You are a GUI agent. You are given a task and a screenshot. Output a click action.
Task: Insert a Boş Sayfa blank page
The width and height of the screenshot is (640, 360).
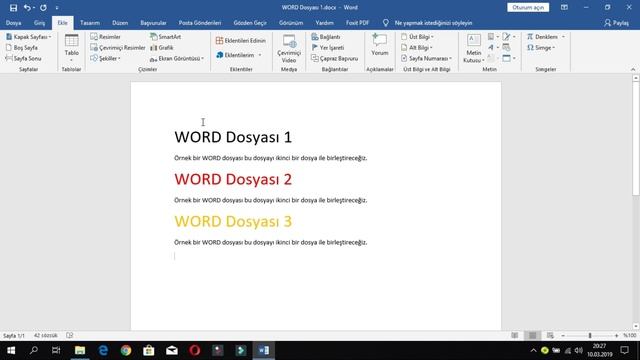point(22,48)
